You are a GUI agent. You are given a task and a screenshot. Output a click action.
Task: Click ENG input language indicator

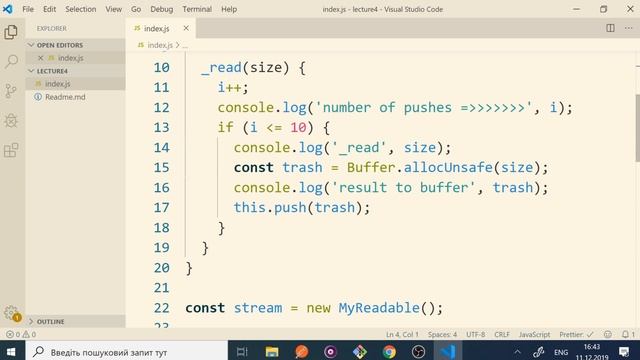(561, 352)
